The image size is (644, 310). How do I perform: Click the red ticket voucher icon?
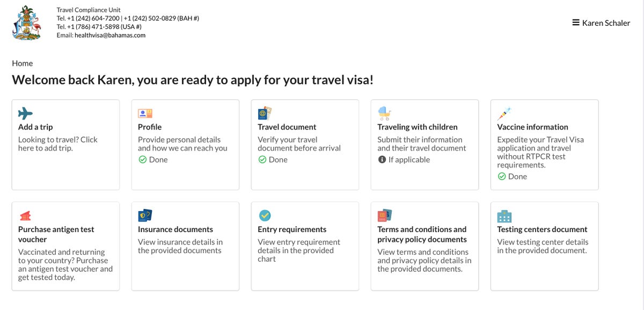click(x=25, y=215)
